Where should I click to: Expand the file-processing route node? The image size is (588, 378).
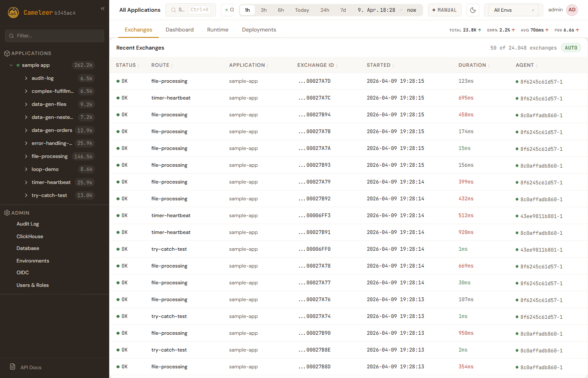pyautogui.click(x=26, y=156)
